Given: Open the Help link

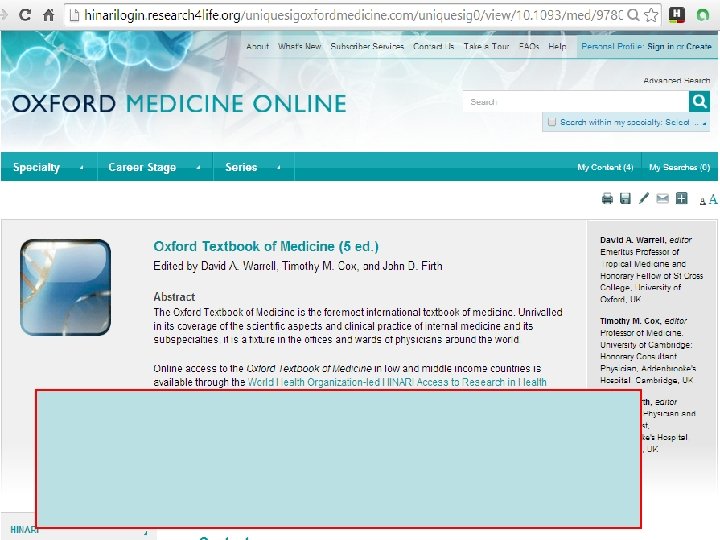Looking at the screenshot, I should point(557,46).
